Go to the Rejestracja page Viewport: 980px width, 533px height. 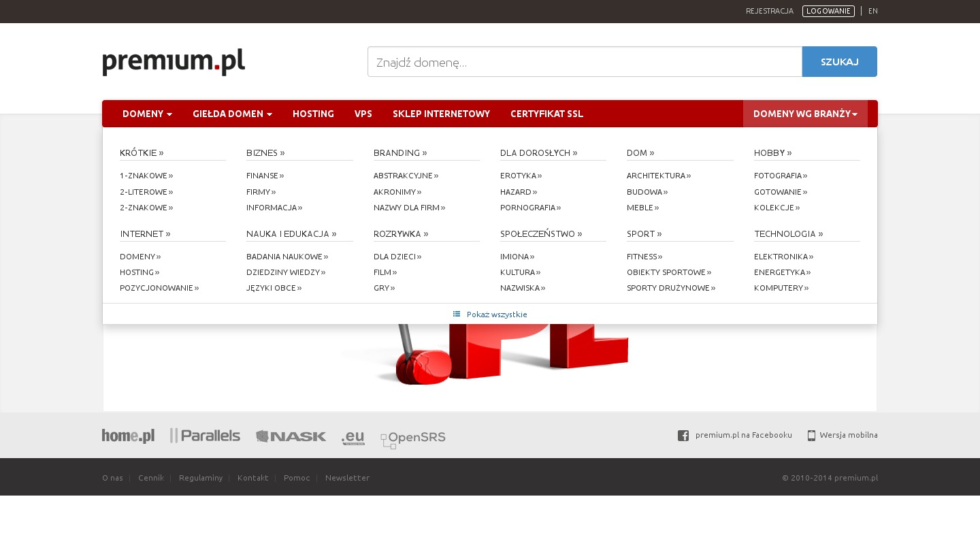[769, 11]
